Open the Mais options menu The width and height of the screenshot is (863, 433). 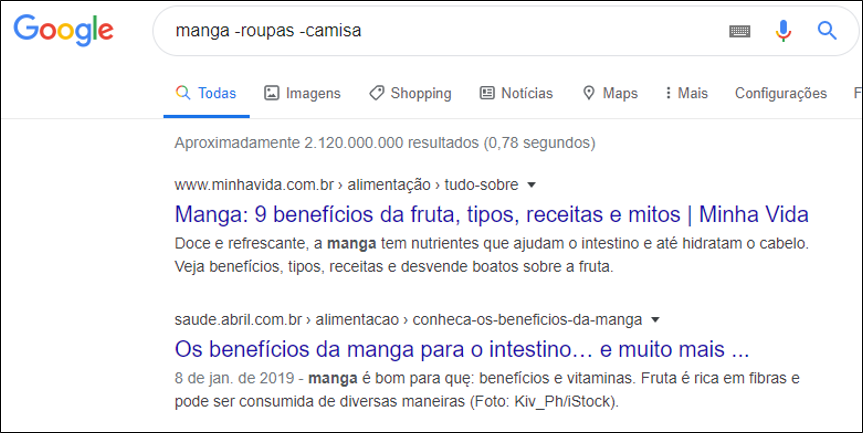point(686,93)
